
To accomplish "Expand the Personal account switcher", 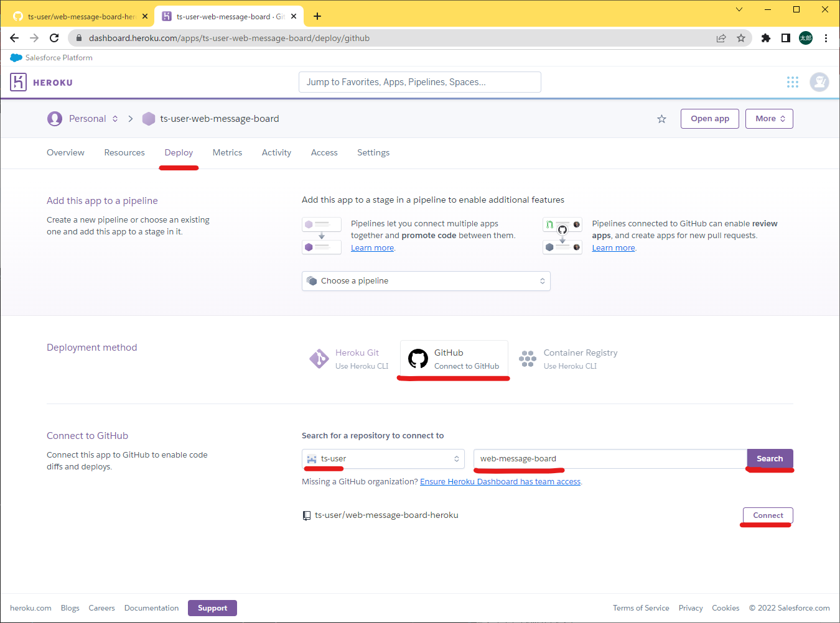I will coord(115,119).
